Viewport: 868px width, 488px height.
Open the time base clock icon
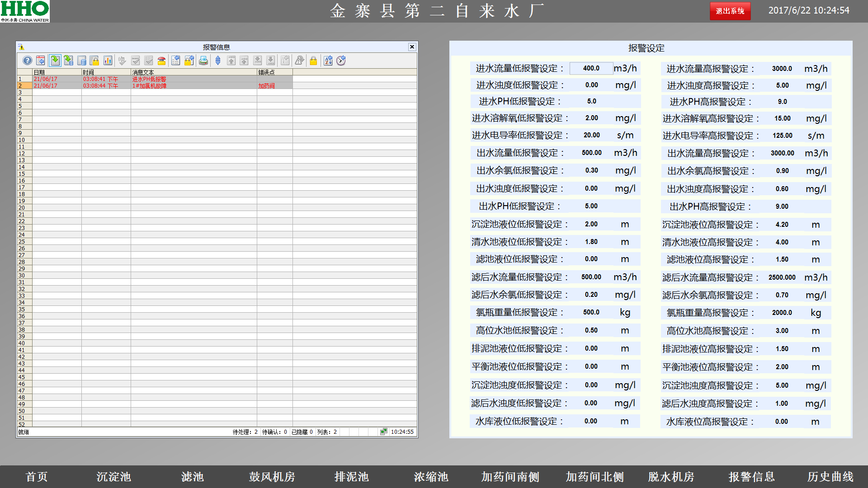(341, 61)
